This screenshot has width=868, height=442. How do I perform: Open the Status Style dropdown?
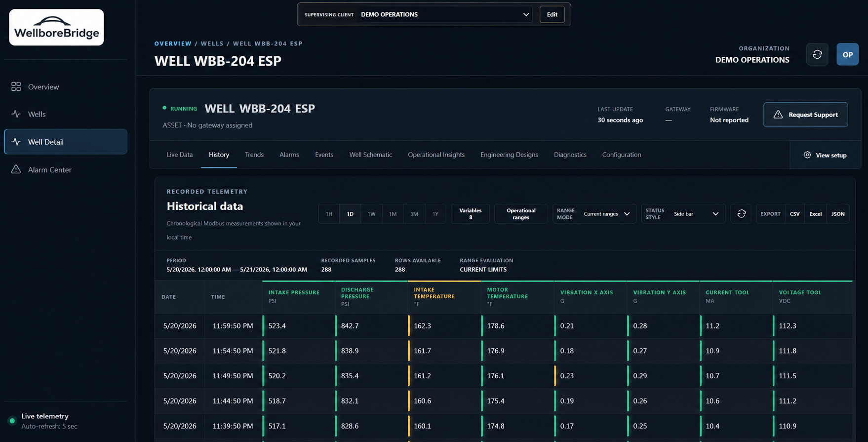click(x=683, y=214)
